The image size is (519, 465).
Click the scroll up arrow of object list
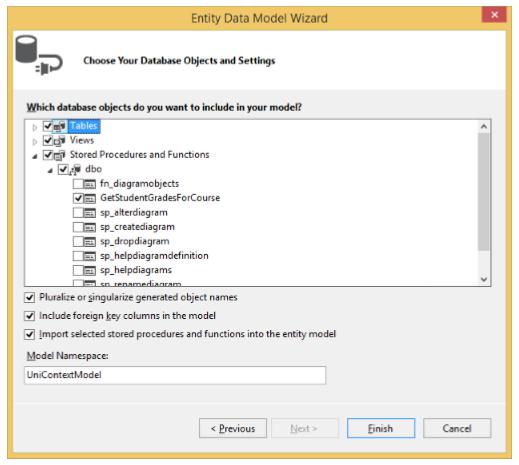coord(484,127)
